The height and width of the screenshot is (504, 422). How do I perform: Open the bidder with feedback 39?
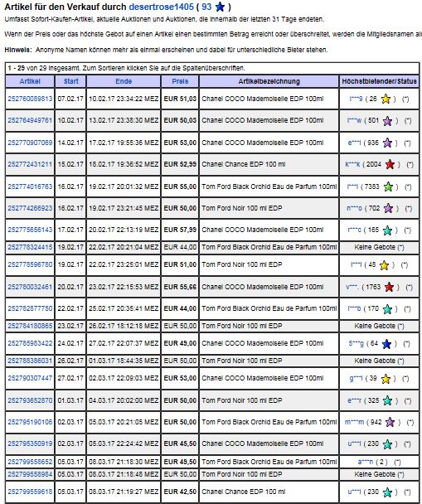pos(357,378)
